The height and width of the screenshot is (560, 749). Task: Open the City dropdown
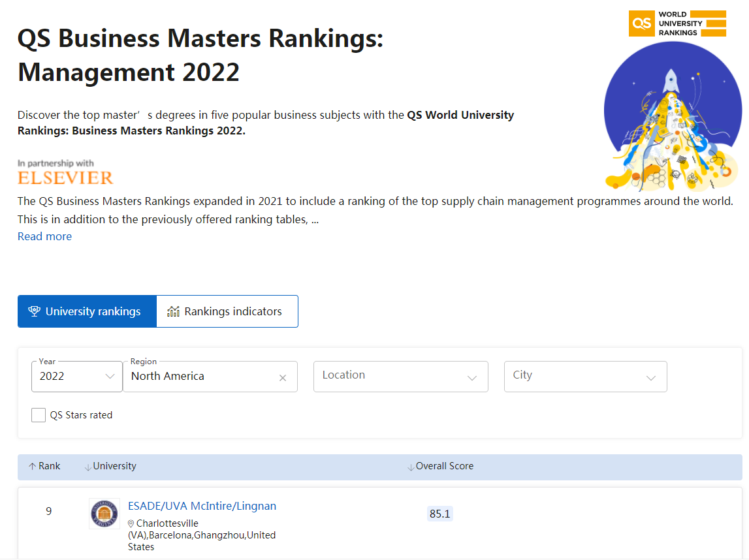(585, 377)
